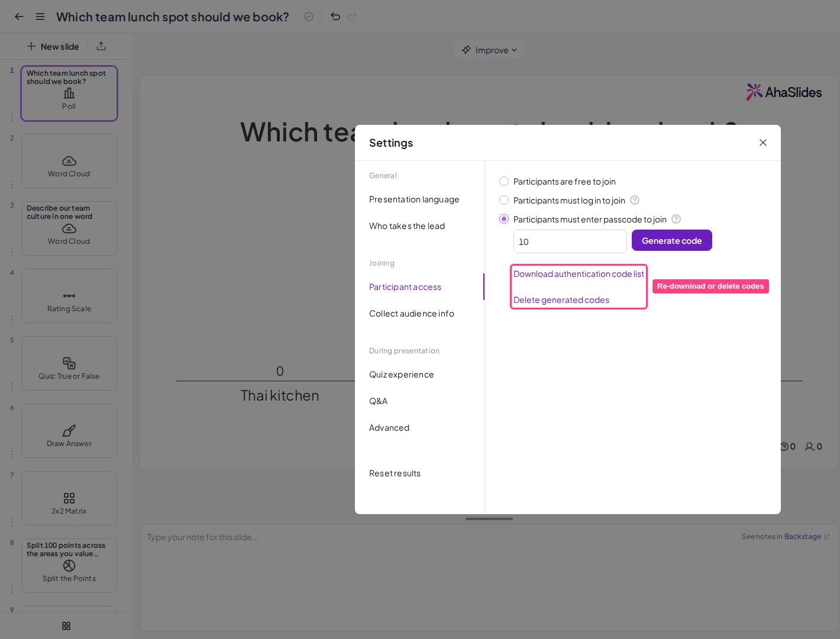The image size is (840, 639).
Task: Open grid view icon below the slide list
Action: pos(66,626)
